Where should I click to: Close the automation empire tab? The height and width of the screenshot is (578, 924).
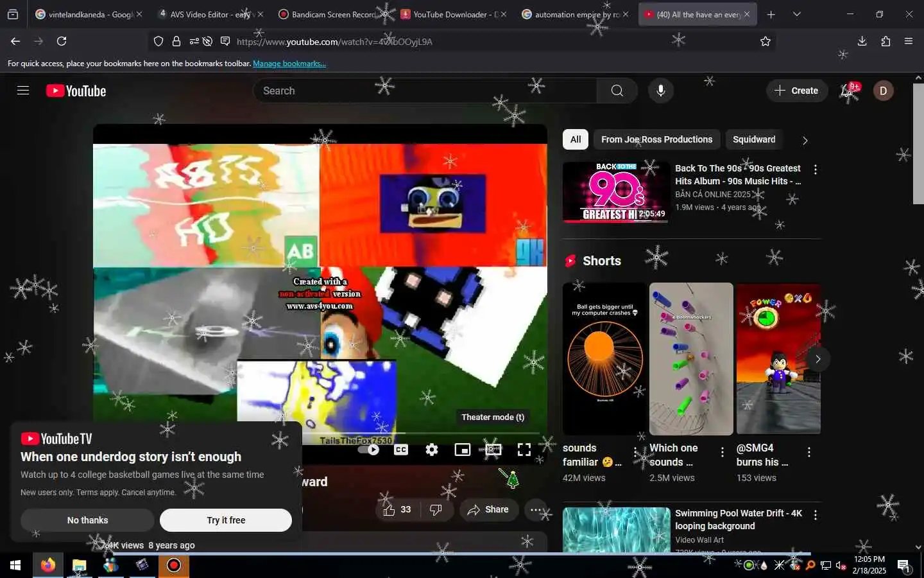coord(626,14)
